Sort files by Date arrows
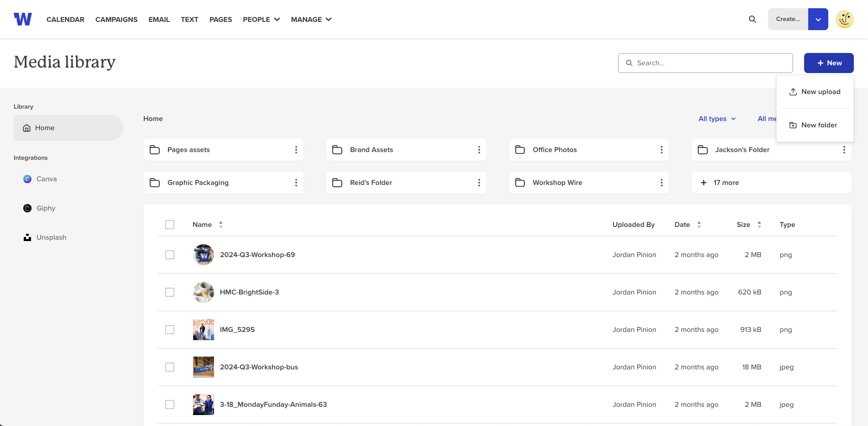Image resolution: width=868 pixels, height=426 pixels. [x=699, y=225]
